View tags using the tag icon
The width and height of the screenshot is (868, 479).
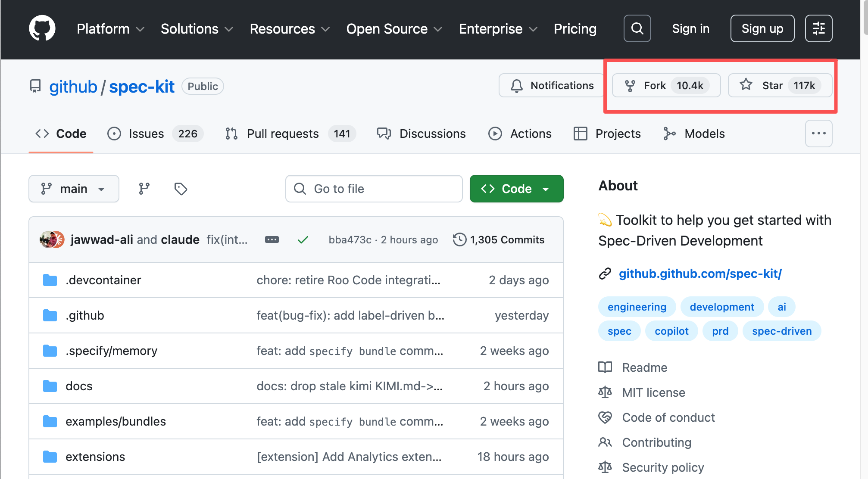(x=181, y=189)
